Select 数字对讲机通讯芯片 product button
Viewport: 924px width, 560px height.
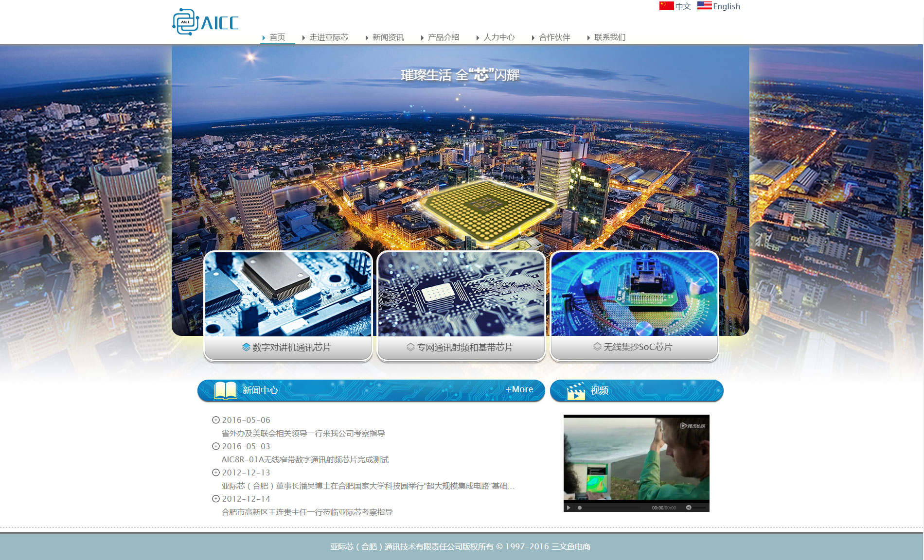[287, 347]
